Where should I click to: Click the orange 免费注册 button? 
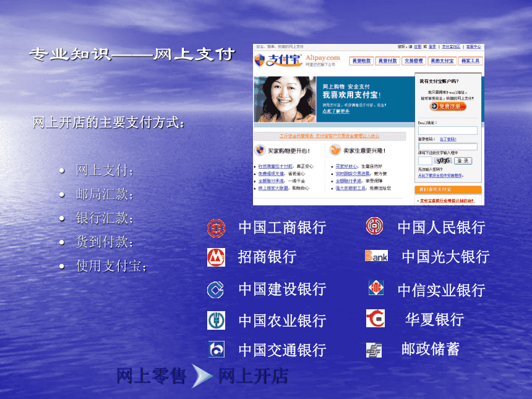448,108
